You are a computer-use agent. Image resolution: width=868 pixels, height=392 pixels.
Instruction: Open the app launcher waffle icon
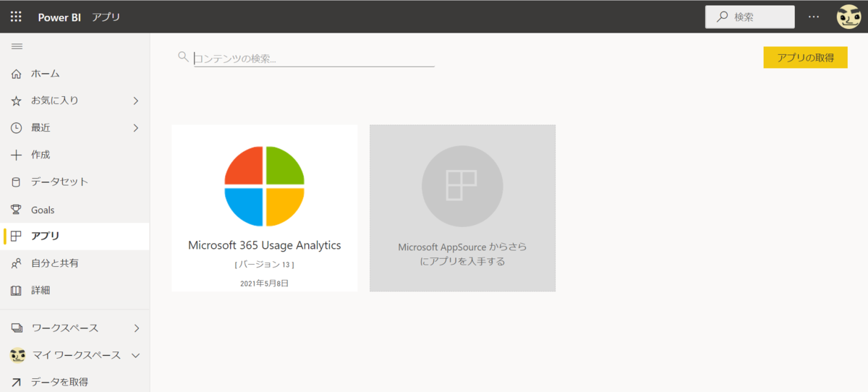tap(16, 16)
